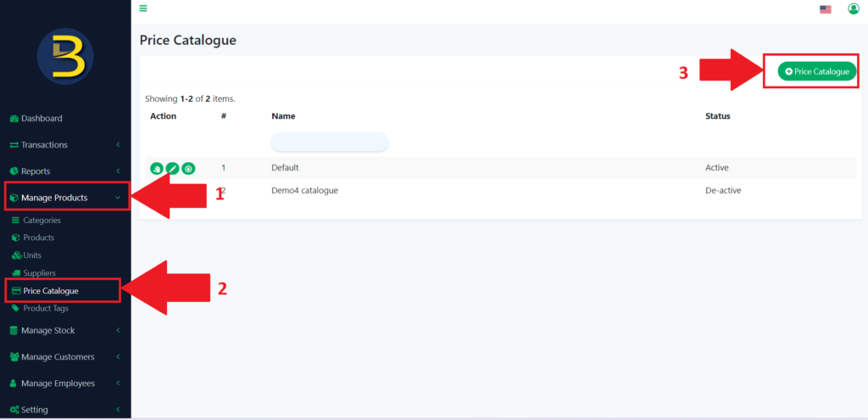
Task: Click the edit pencil icon for Default
Action: click(x=172, y=168)
